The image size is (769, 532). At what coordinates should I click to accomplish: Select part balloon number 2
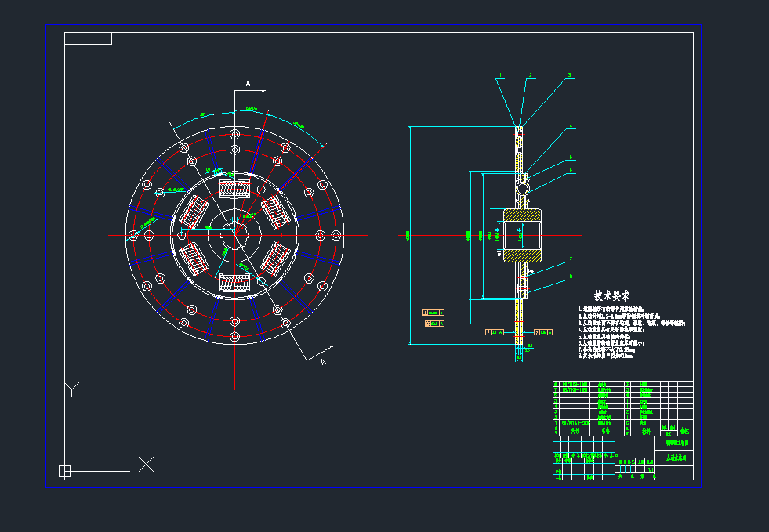point(530,75)
